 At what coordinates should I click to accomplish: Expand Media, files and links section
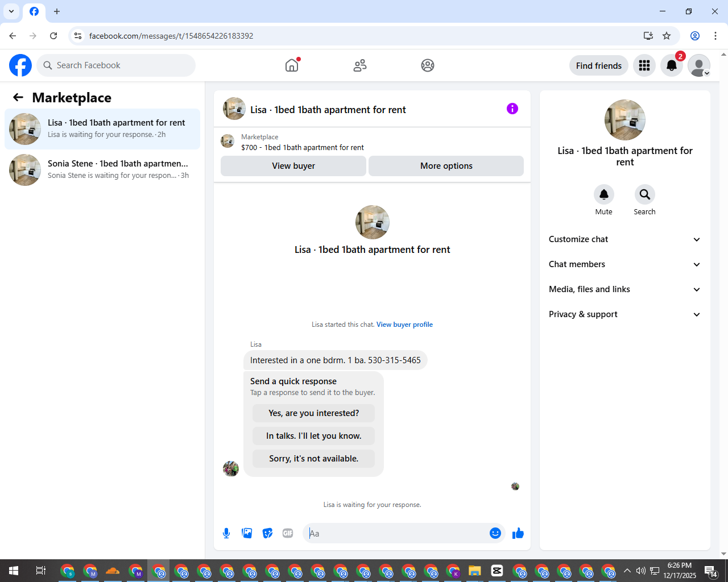click(x=625, y=289)
